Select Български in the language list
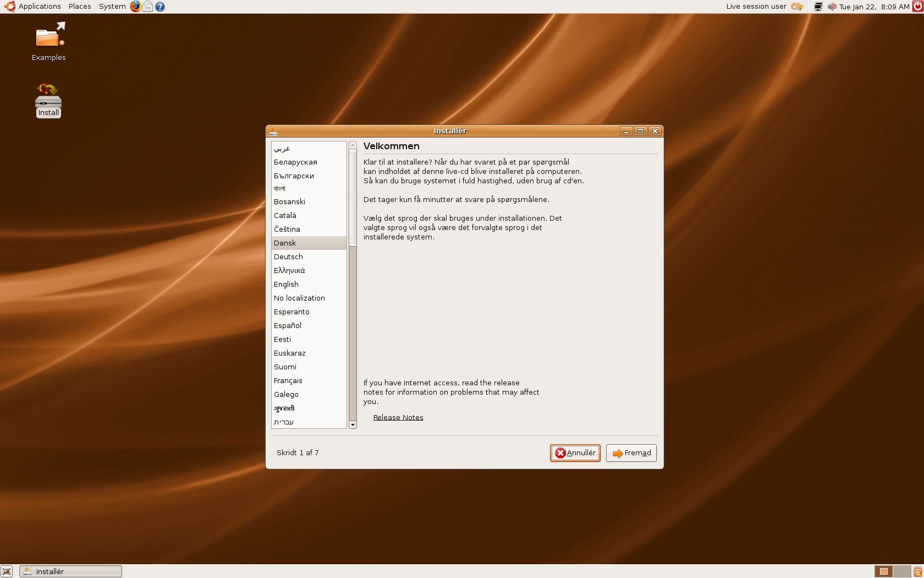The image size is (924, 578). click(309, 176)
